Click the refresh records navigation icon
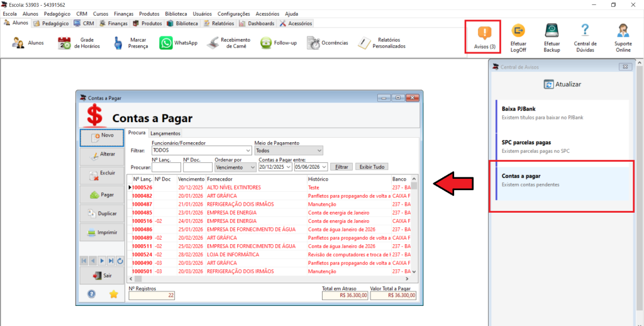The width and height of the screenshot is (644, 326). click(120, 261)
